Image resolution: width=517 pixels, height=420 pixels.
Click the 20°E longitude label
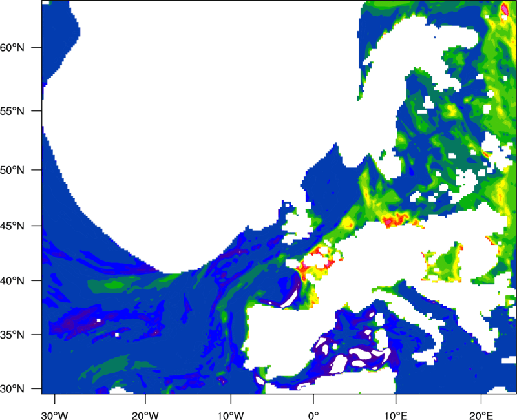481,415
